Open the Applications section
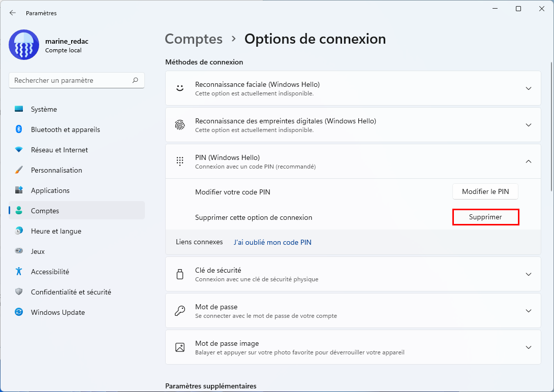 (77, 190)
